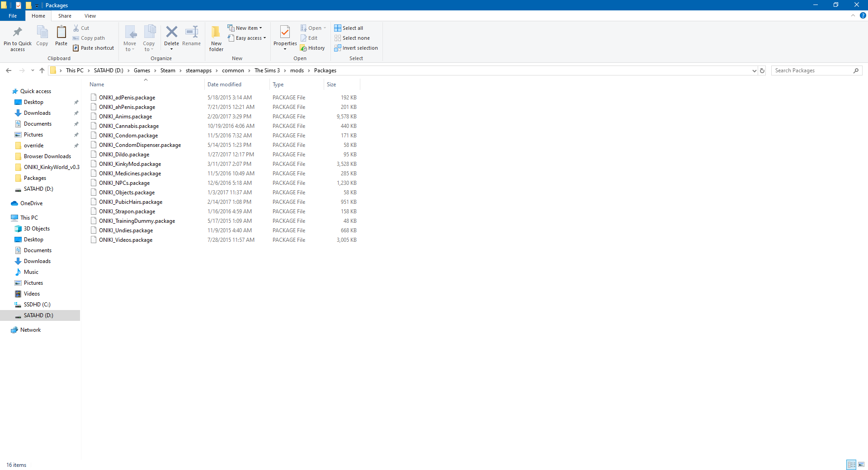The width and height of the screenshot is (868, 470).
Task: Open the Music folder
Action: tap(31, 272)
